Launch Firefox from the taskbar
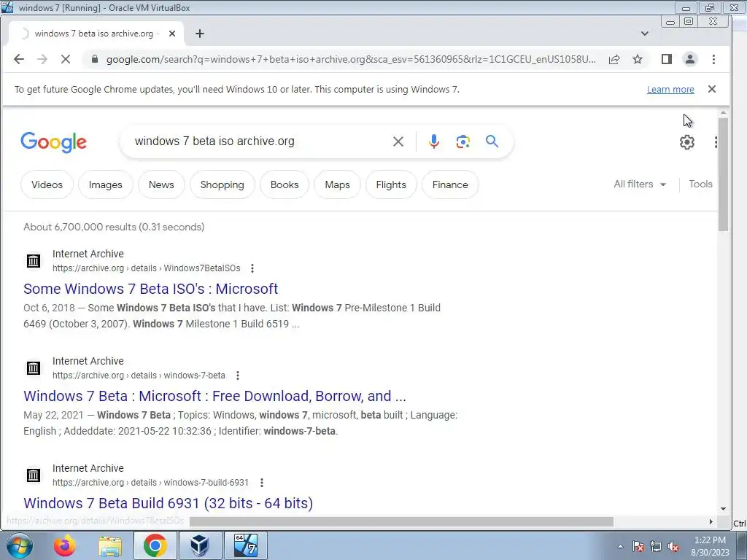 click(x=65, y=545)
